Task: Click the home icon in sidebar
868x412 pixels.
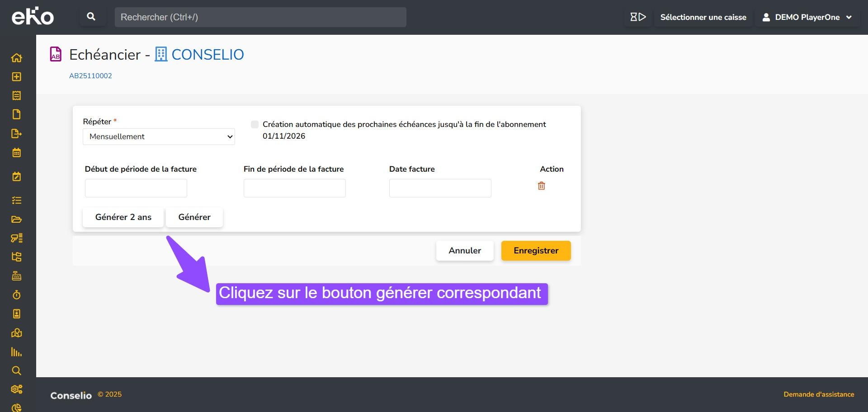Action: point(16,58)
